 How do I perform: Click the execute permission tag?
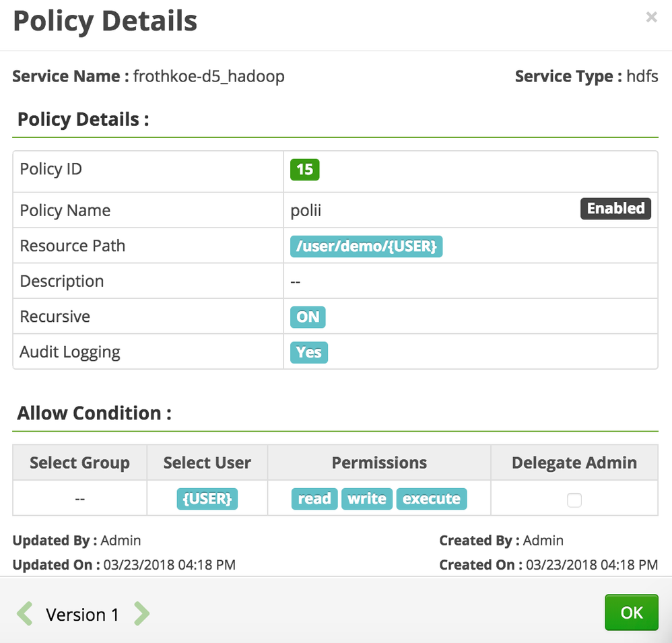tap(432, 499)
